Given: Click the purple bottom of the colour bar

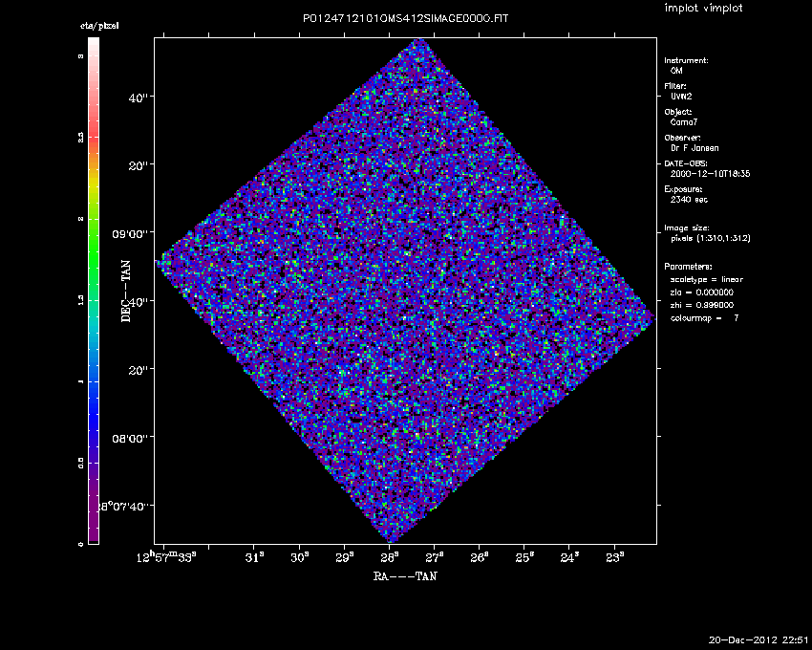Looking at the screenshot, I should pyautogui.click(x=94, y=526).
